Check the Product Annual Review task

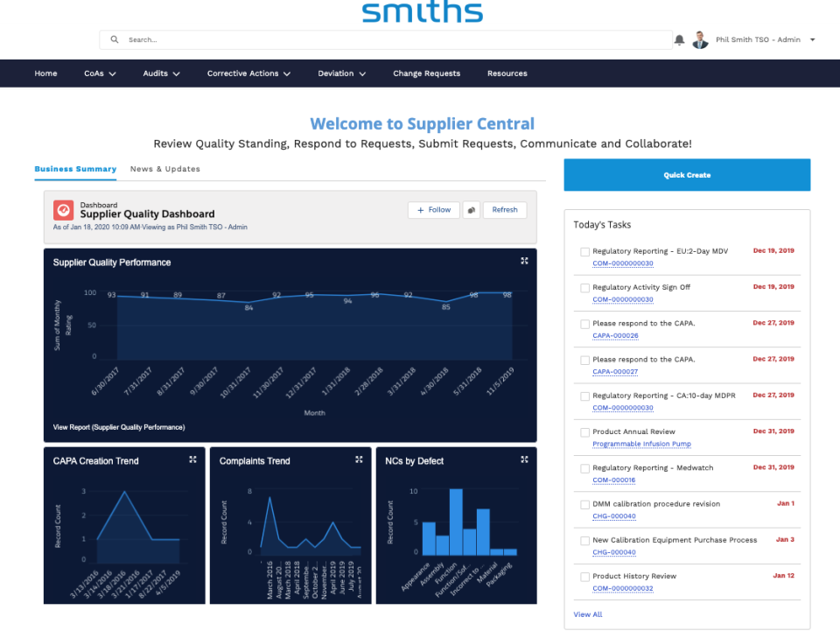point(585,432)
